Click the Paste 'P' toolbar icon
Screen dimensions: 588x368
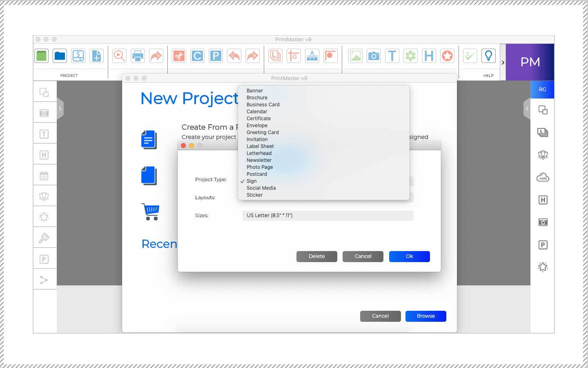216,56
